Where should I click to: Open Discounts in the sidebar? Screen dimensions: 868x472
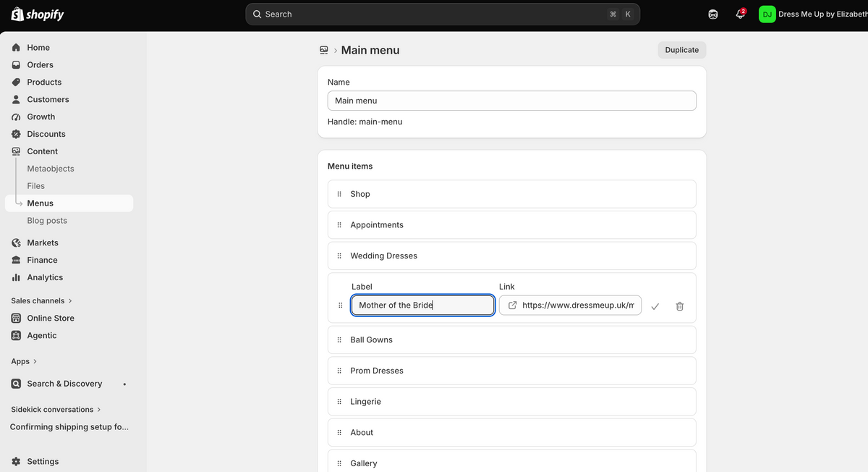point(69,134)
